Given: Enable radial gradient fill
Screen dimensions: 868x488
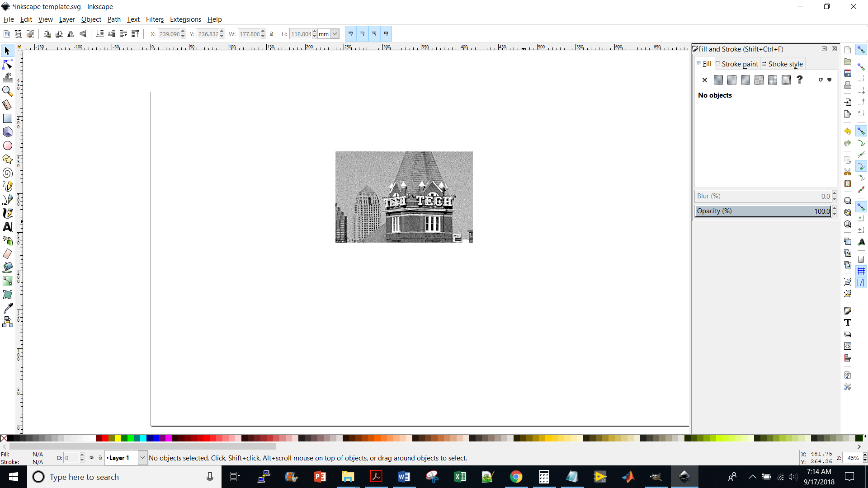Looking at the screenshot, I should [746, 80].
